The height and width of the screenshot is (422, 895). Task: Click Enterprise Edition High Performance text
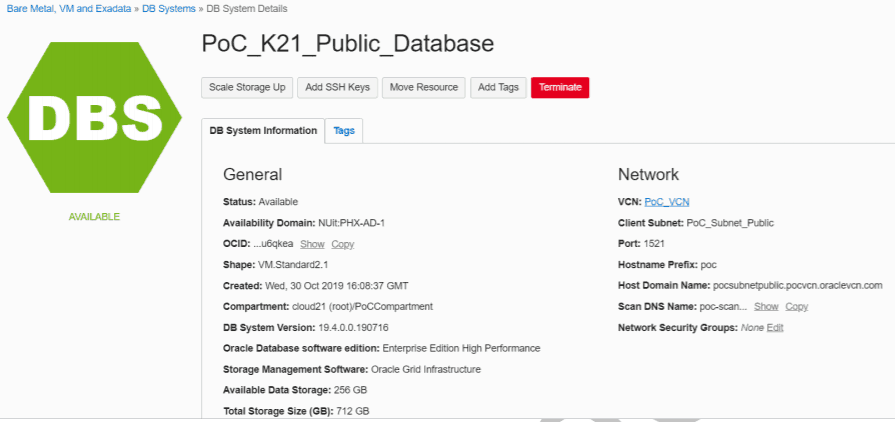point(461,348)
